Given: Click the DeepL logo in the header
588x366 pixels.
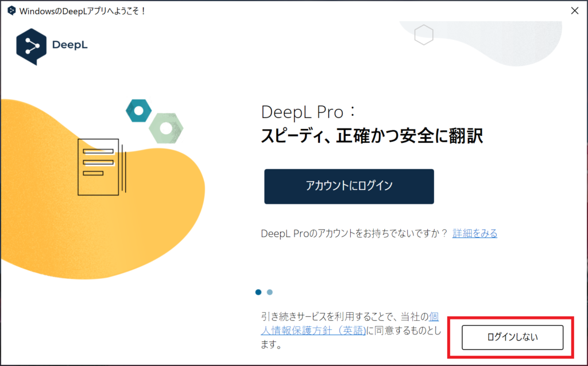Looking at the screenshot, I should pyautogui.click(x=52, y=46).
